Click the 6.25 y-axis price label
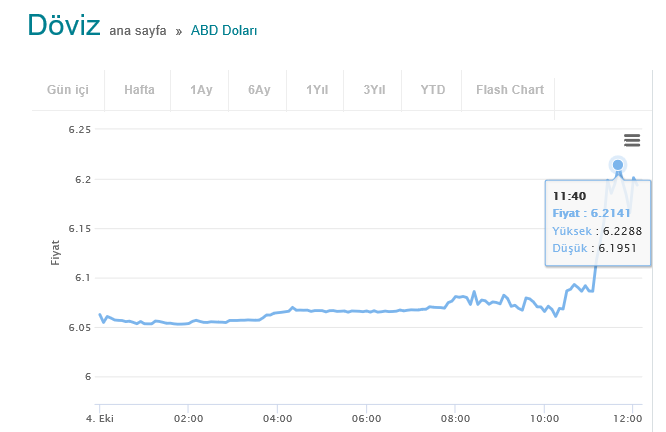Image resolution: width=666 pixels, height=432 pixels. [80, 130]
